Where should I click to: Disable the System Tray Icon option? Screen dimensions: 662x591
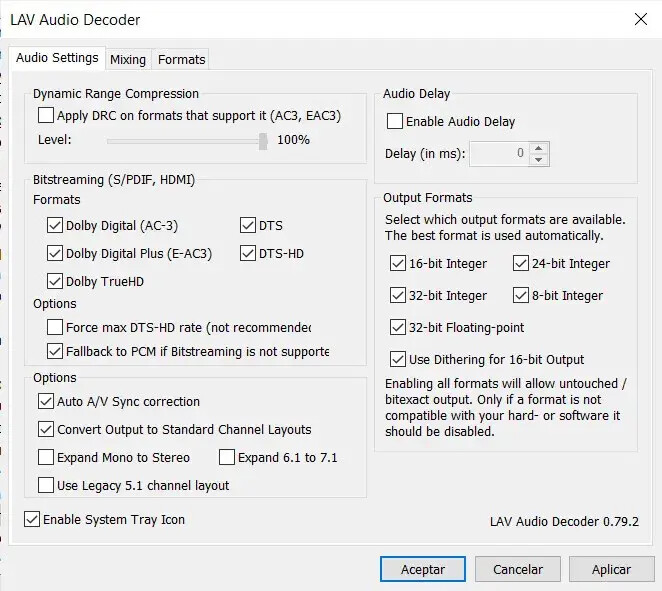click(32, 520)
